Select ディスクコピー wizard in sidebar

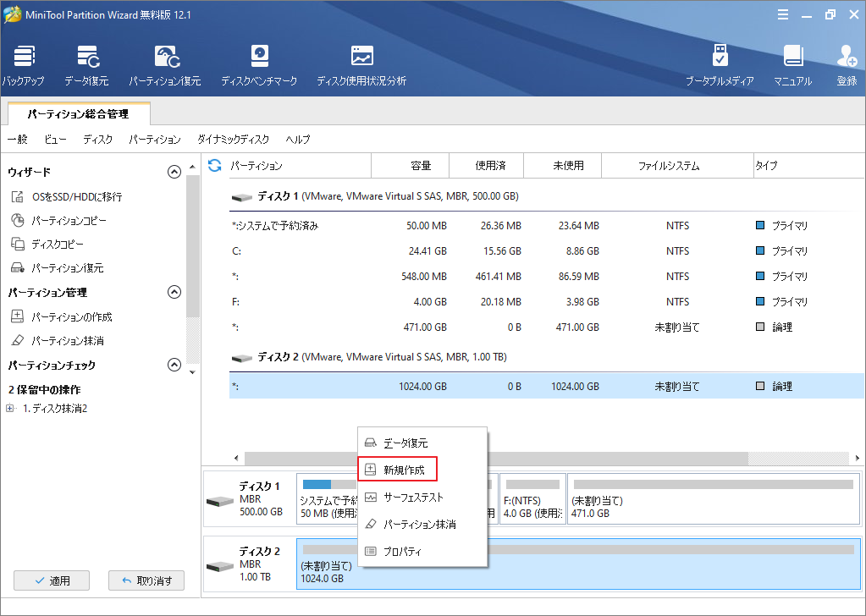coord(47,244)
